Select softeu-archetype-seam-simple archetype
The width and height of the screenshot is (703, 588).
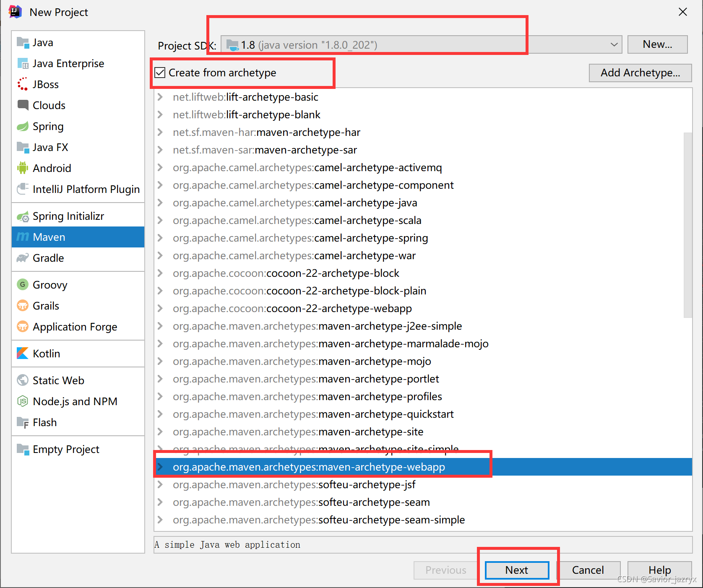(423, 520)
